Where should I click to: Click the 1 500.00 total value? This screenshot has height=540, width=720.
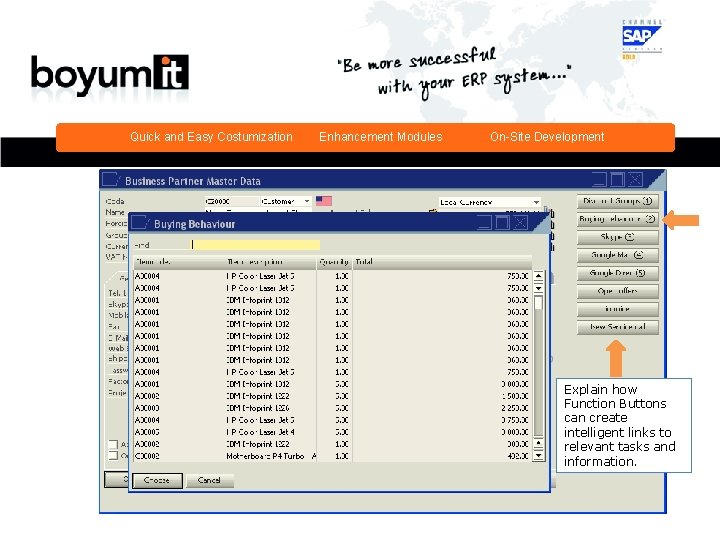coord(515,396)
